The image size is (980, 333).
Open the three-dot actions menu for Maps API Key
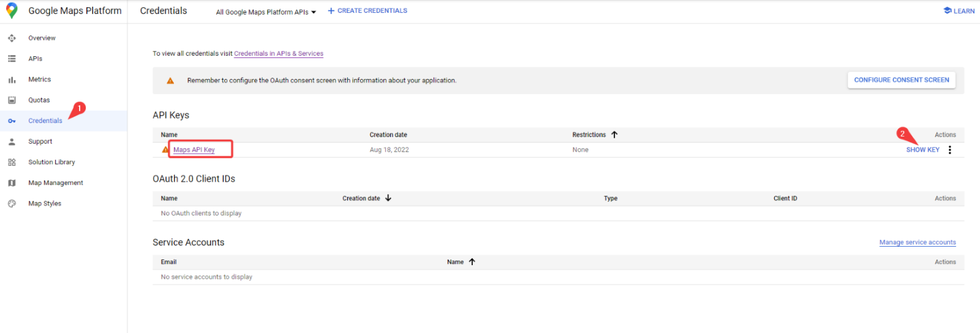[x=949, y=150]
